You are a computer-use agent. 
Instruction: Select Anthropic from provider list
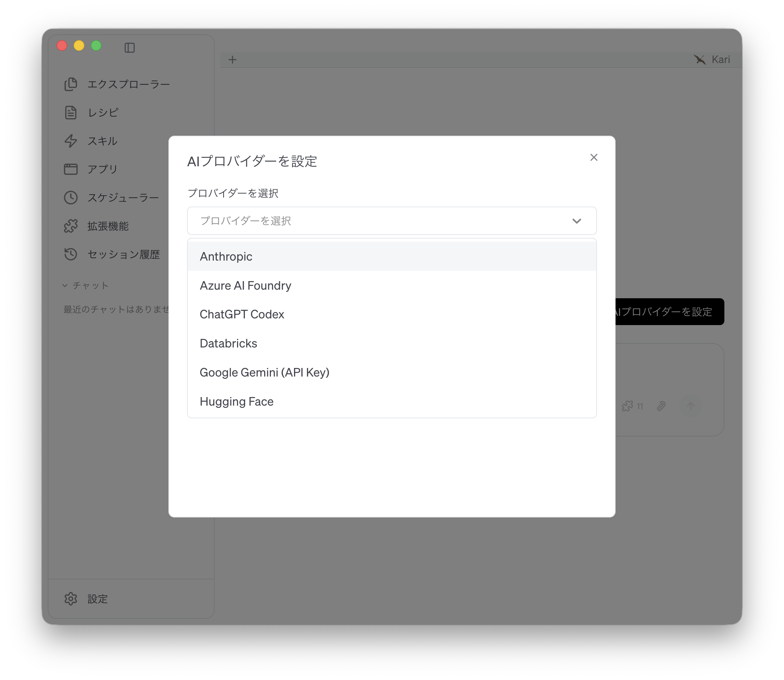392,256
